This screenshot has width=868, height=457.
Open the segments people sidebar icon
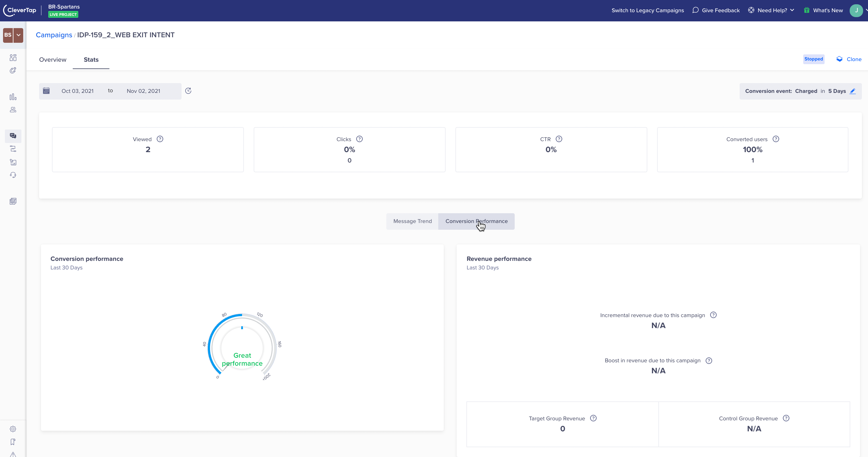coord(13,110)
